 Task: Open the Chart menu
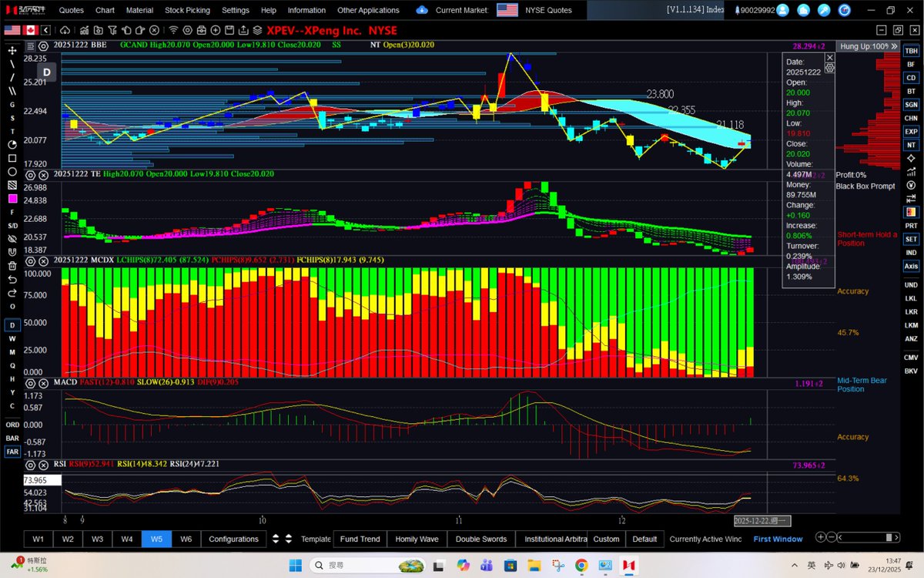click(105, 10)
